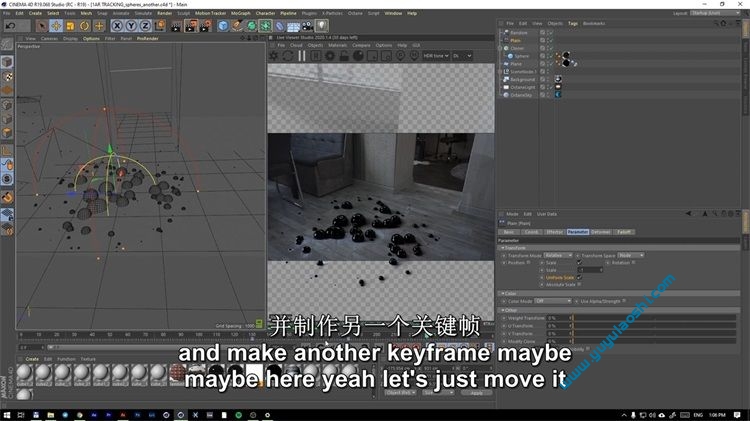Toggle enable checkmark for Random effector
750x421 pixels.
[550, 33]
